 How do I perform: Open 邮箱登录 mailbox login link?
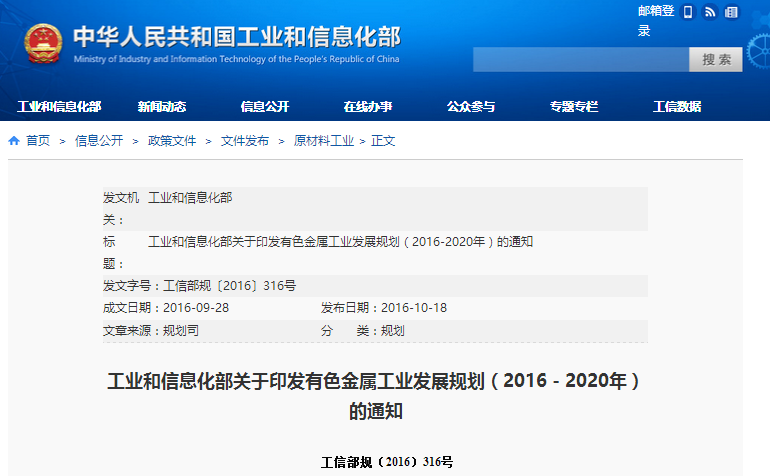(656, 20)
